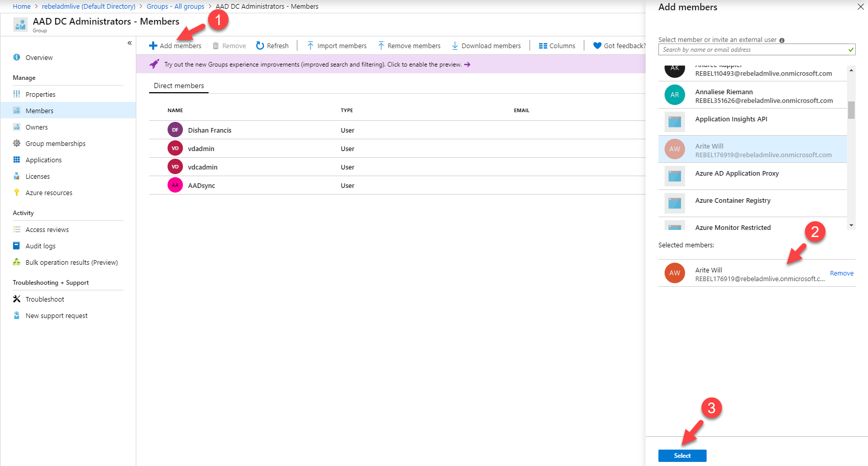Screen dimensions: 868x466
Task: Click the Got feedback heart icon
Action: (x=597, y=46)
